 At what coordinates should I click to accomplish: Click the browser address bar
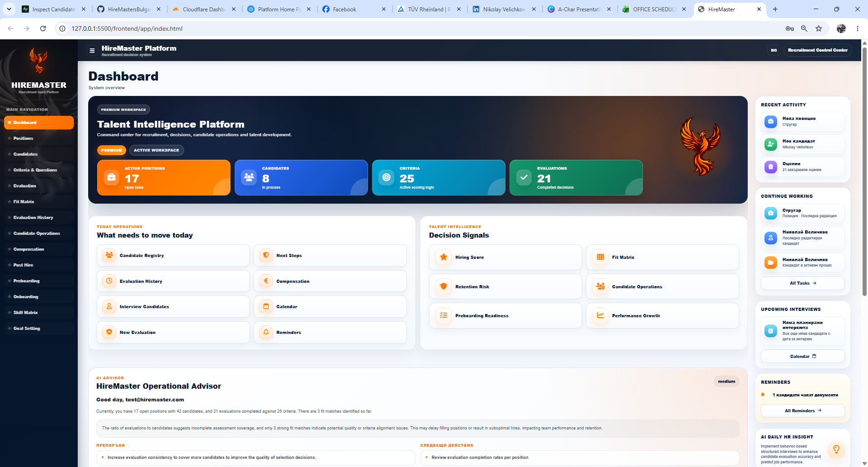tap(420, 29)
